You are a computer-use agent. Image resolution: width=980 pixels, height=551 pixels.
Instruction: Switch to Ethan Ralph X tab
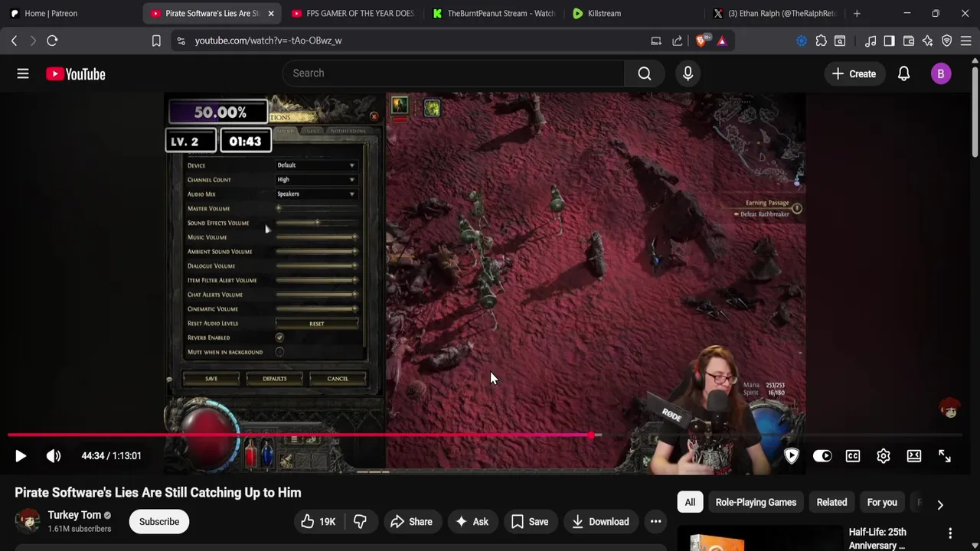[776, 13]
